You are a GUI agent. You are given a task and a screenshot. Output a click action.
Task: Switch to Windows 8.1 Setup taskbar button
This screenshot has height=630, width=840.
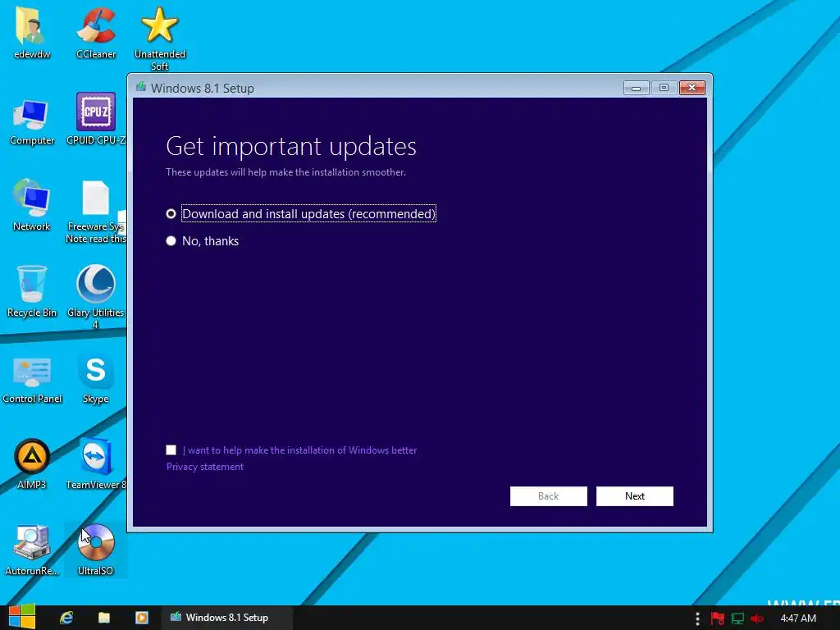coord(226,618)
